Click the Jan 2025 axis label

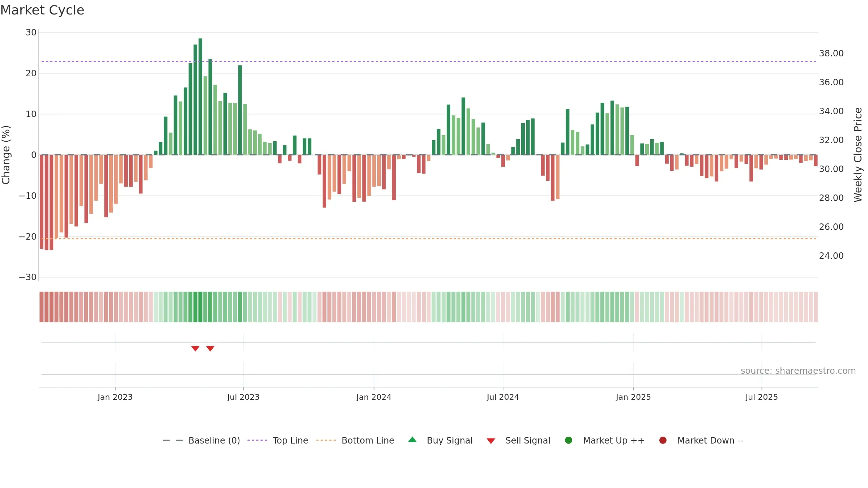tap(633, 397)
